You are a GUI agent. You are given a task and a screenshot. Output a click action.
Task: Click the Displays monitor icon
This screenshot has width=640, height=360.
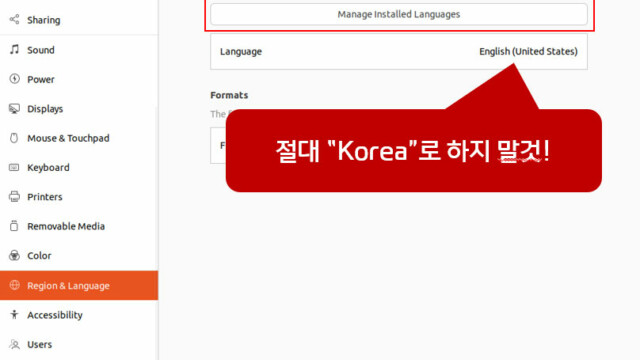[x=14, y=109]
